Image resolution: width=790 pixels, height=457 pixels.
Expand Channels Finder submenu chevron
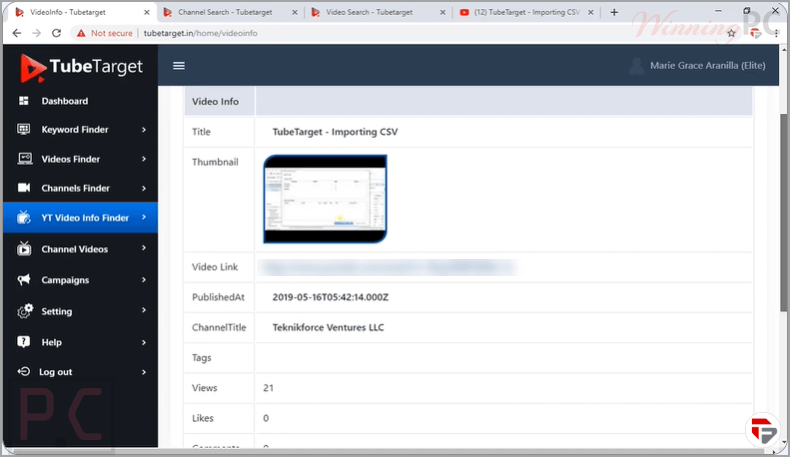(144, 188)
